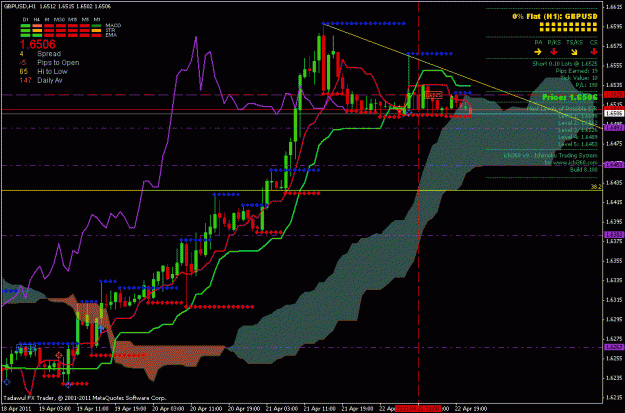
Task: Click the green Price: 1.6506 text
Action: pyautogui.click(x=570, y=97)
